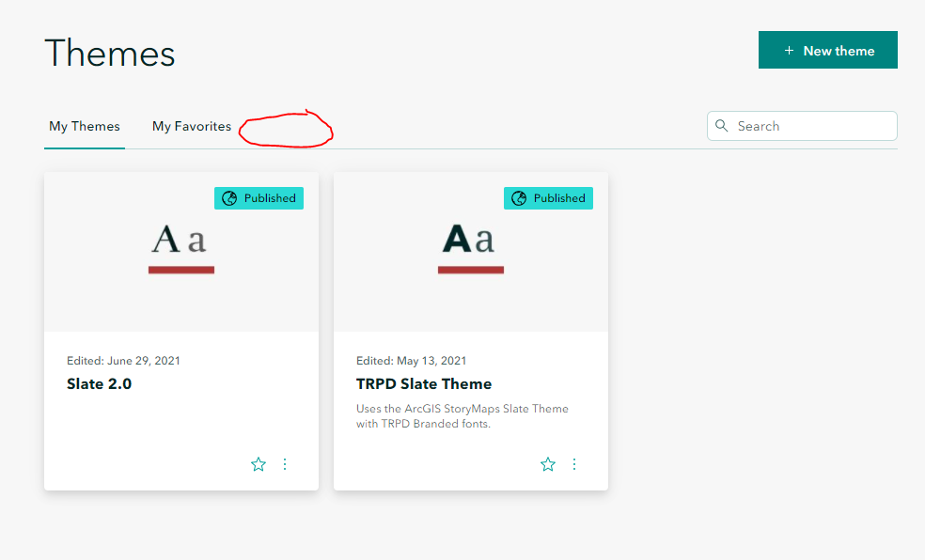The height and width of the screenshot is (560, 925).
Task: Click the New theme button
Action: (827, 50)
